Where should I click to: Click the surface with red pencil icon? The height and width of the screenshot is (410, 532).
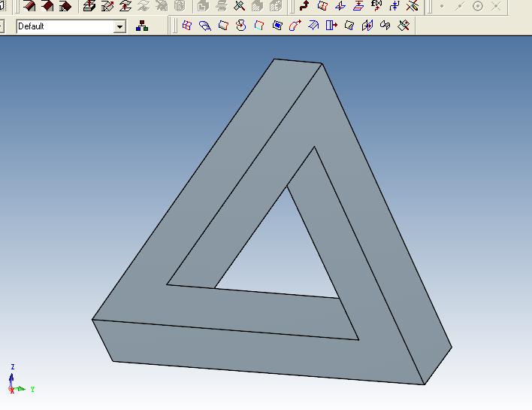point(404,26)
